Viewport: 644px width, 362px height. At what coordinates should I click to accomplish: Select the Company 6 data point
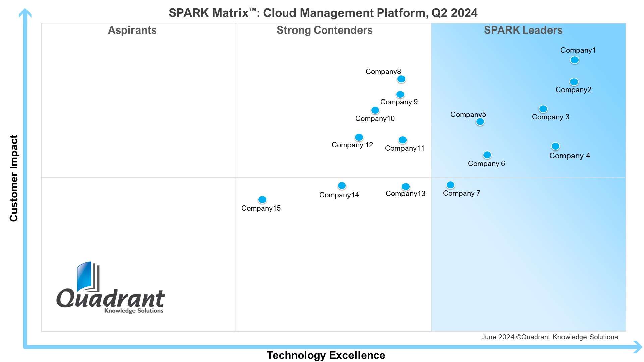(487, 155)
